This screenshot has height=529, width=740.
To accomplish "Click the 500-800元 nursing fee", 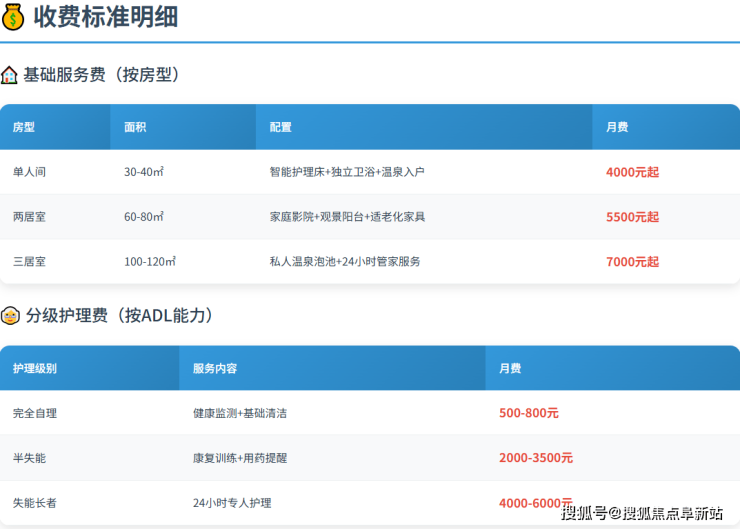I will [529, 413].
